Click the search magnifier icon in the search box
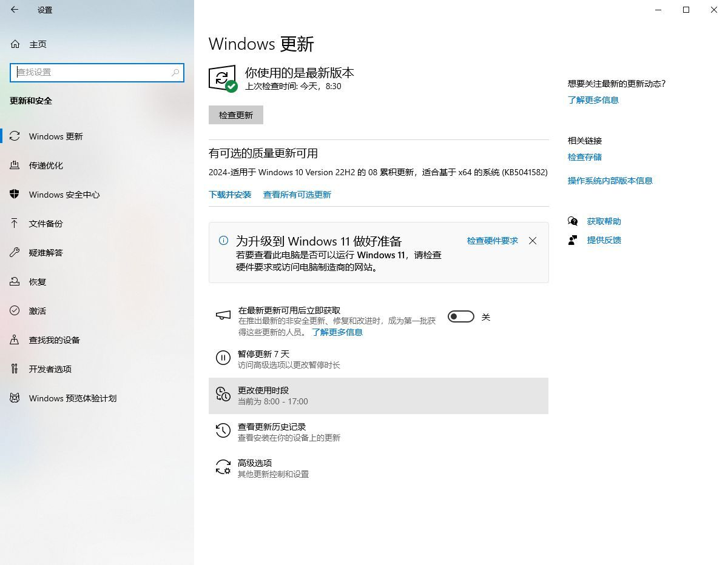Viewport: 728px width, 565px height. (175, 72)
